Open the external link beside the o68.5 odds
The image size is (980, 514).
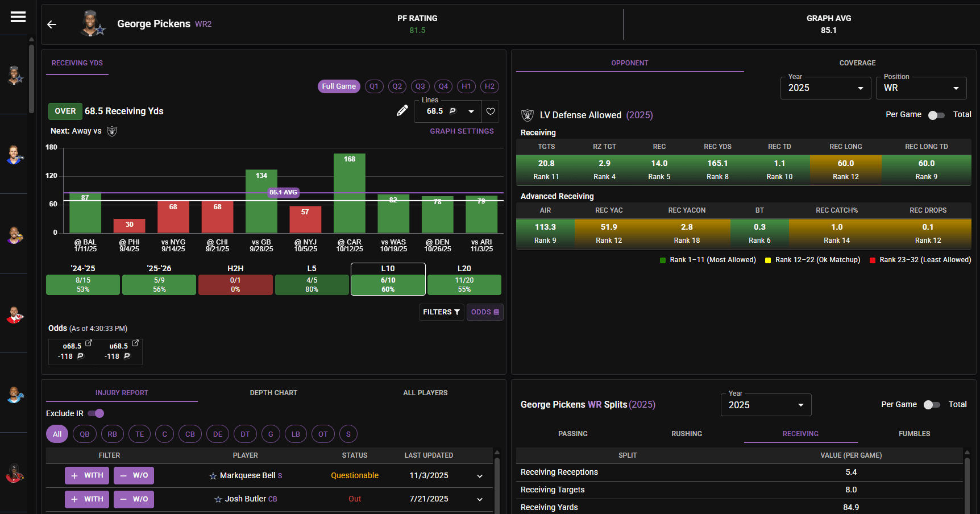[x=89, y=342]
